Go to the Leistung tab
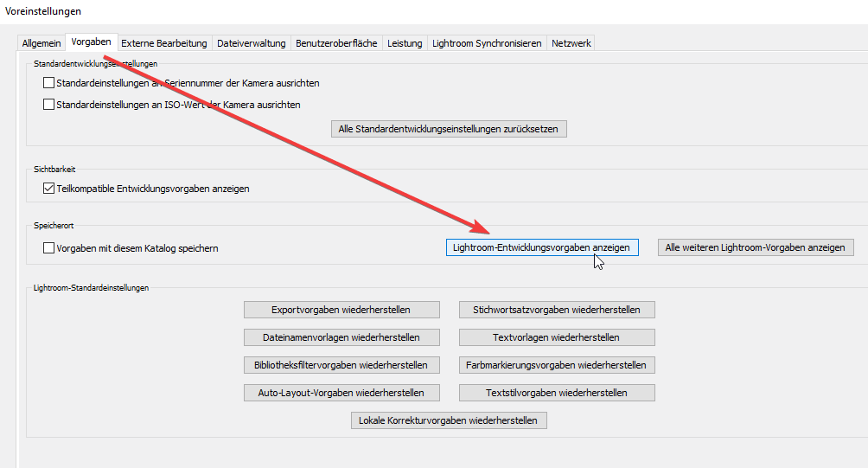 405,43
